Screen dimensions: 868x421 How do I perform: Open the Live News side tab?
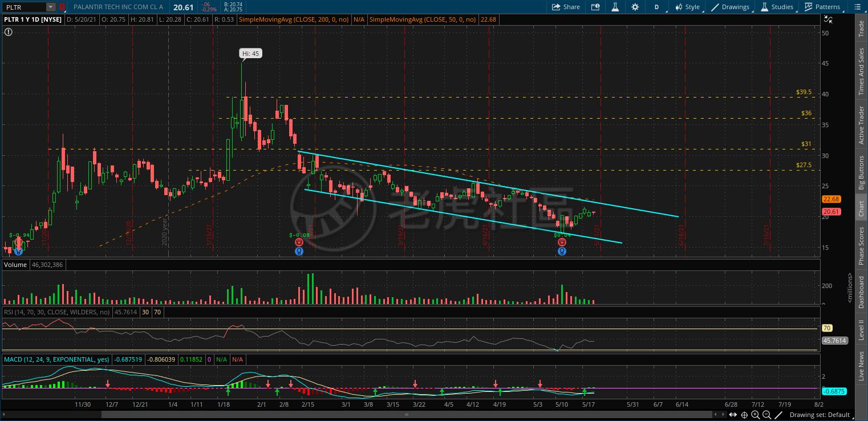(x=861, y=366)
